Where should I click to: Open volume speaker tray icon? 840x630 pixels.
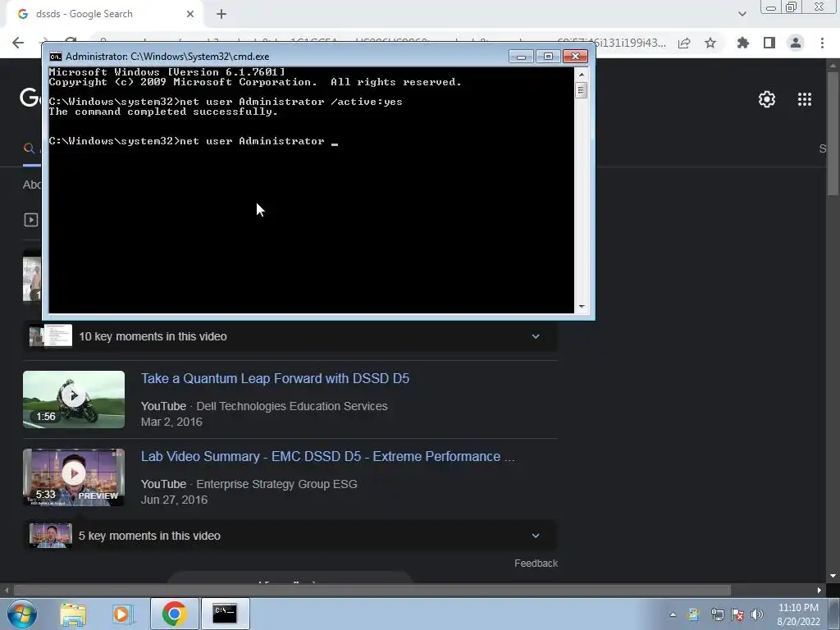coord(757,614)
